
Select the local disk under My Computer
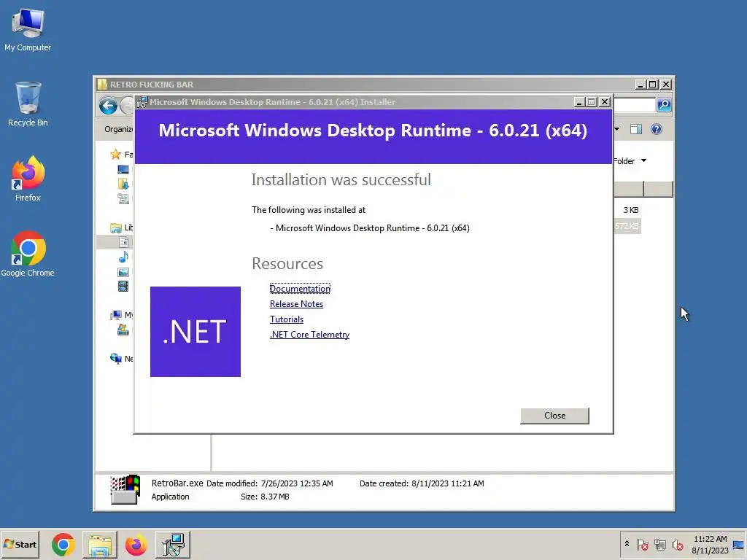(x=123, y=330)
